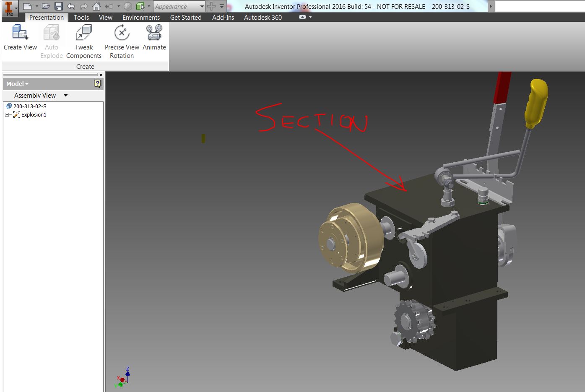Open the View ribbon tab

tap(105, 17)
